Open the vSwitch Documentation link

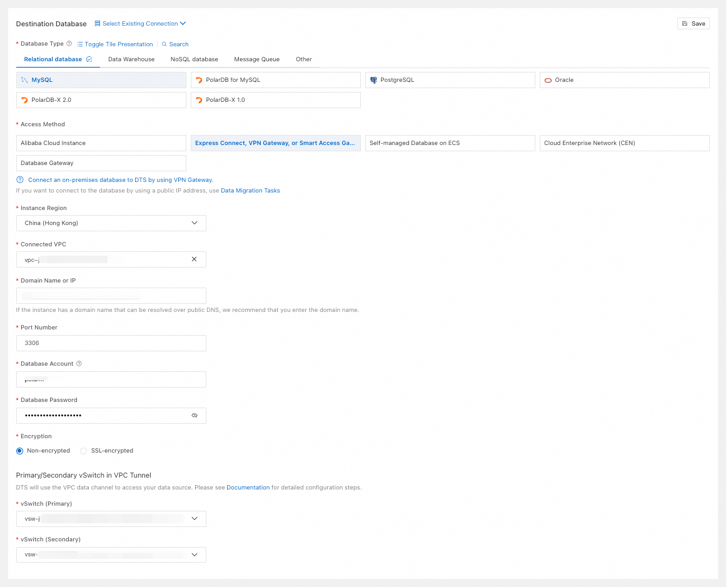click(248, 488)
